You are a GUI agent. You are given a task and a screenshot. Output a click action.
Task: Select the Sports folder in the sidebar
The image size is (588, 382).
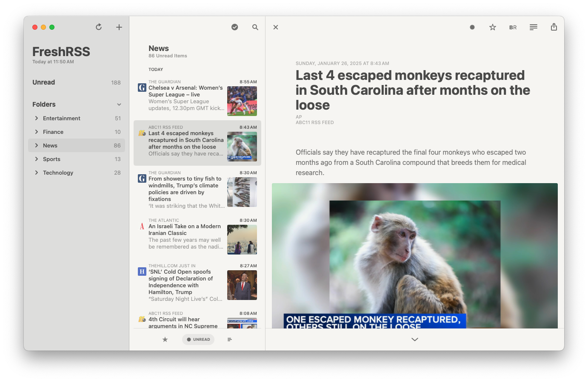[52, 159]
